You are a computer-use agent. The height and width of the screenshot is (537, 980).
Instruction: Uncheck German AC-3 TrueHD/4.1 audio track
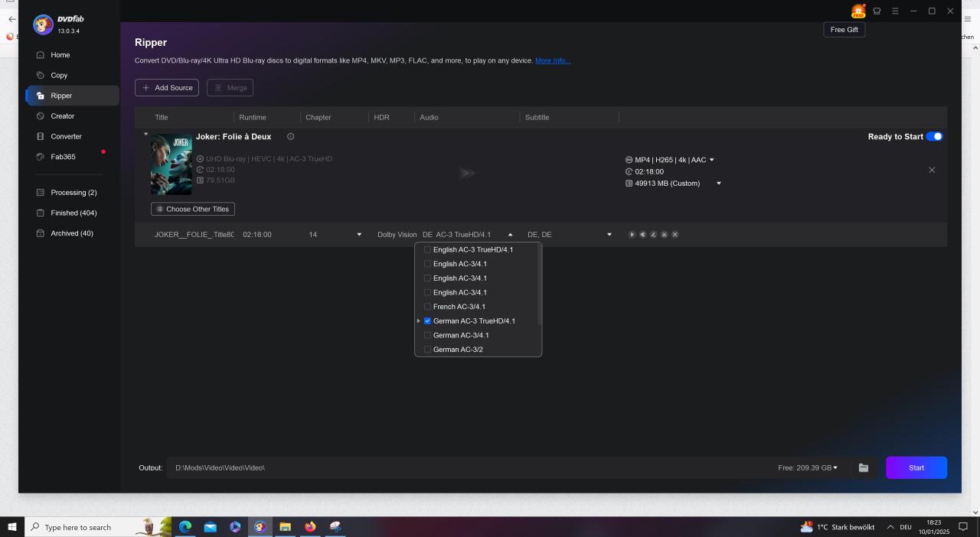coord(427,321)
